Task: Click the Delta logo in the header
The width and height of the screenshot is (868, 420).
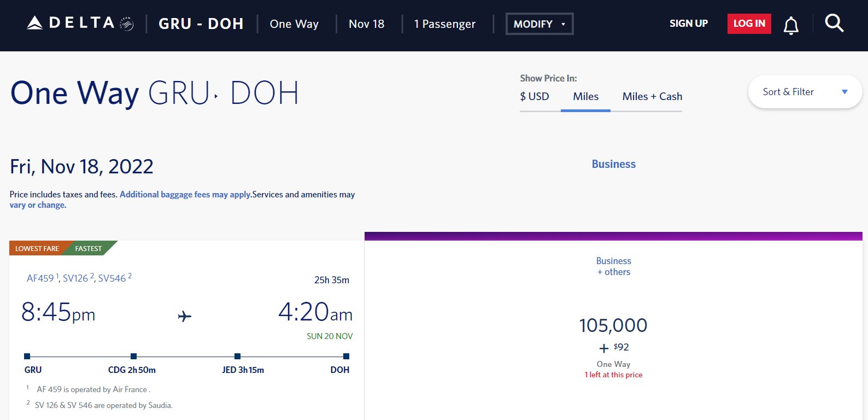Action: pos(80,23)
